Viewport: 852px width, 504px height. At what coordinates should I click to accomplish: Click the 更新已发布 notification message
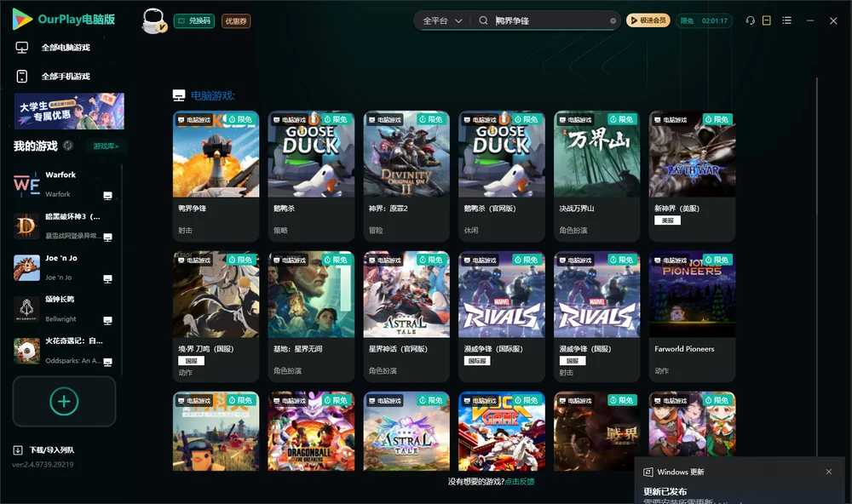(665, 491)
